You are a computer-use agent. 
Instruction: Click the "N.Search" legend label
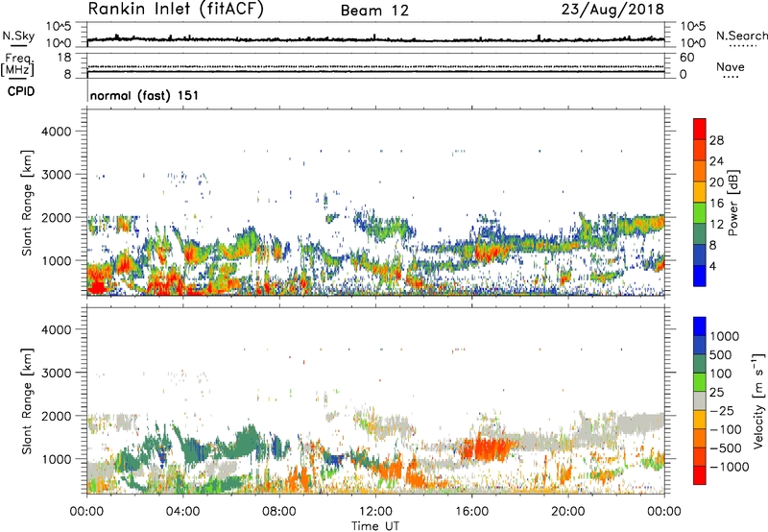(x=741, y=36)
